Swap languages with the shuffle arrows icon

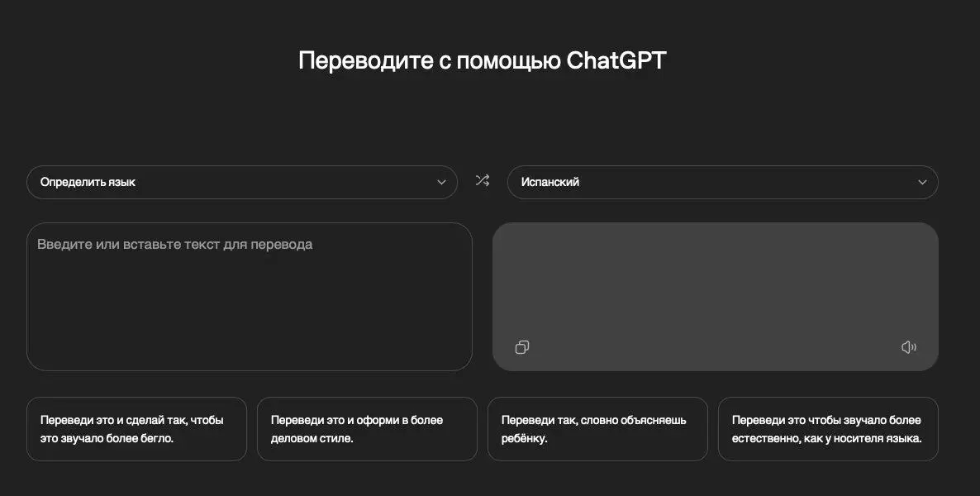tap(482, 181)
